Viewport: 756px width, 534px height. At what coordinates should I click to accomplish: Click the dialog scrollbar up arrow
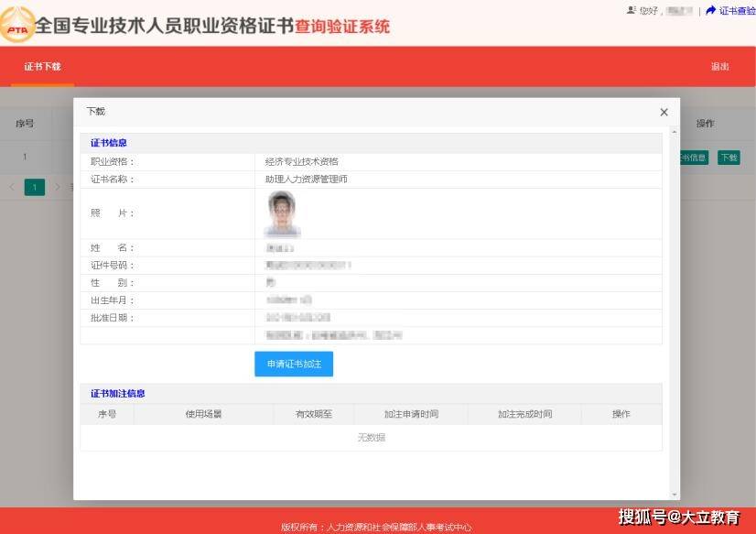pyautogui.click(x=674, y=132)
